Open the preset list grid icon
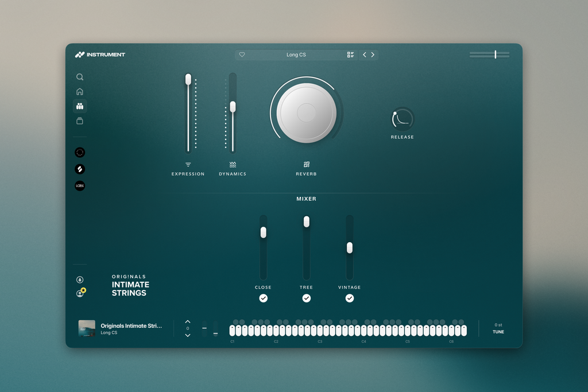This screenshot has width=588, height=392. (x=351, y=55)
